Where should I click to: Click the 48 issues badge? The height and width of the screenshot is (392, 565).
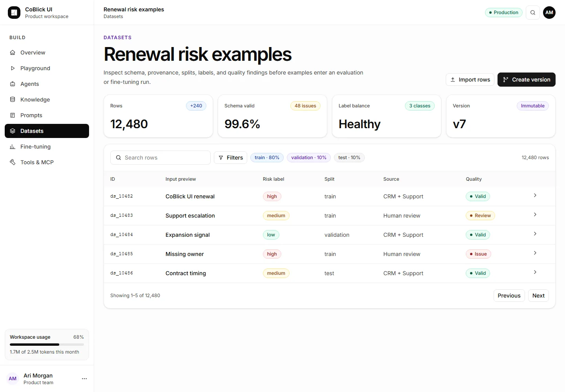coord(305,106)
